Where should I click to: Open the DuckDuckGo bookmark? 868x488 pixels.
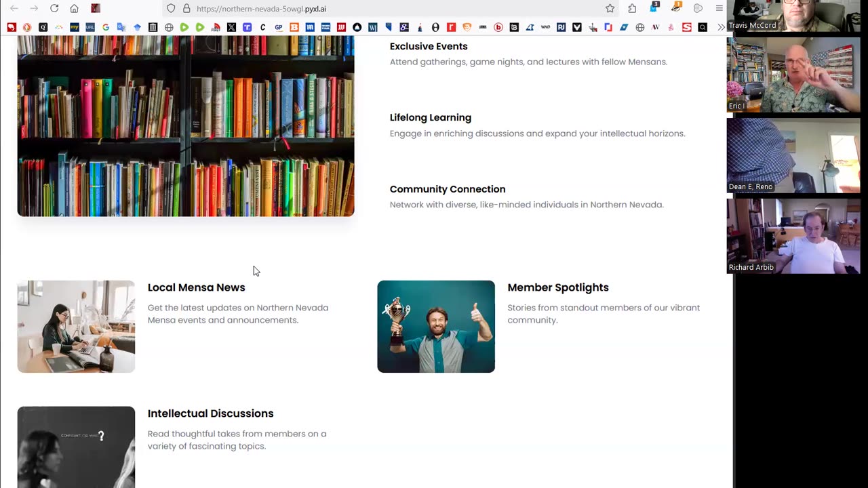pyautogui.click(x=27, y=27)
